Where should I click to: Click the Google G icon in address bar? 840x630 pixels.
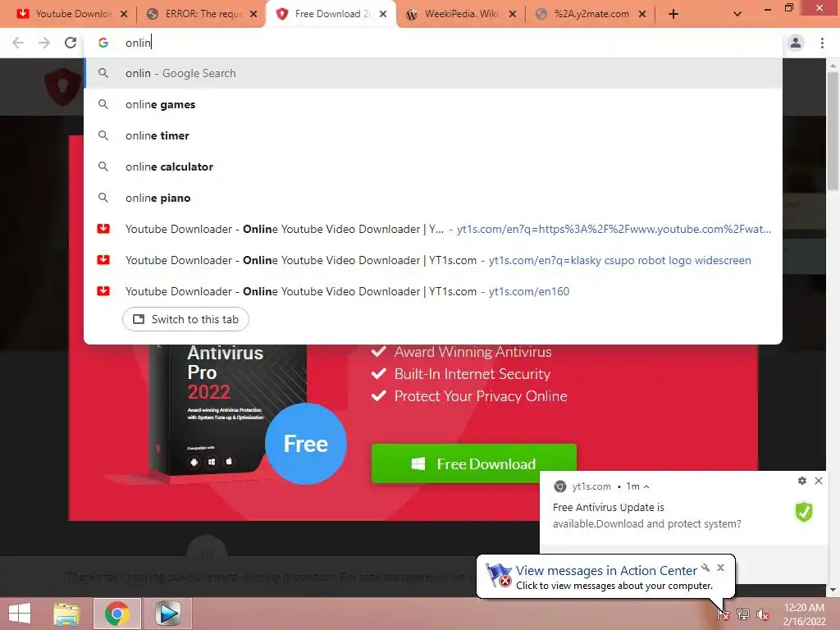[x=103, y=43]
